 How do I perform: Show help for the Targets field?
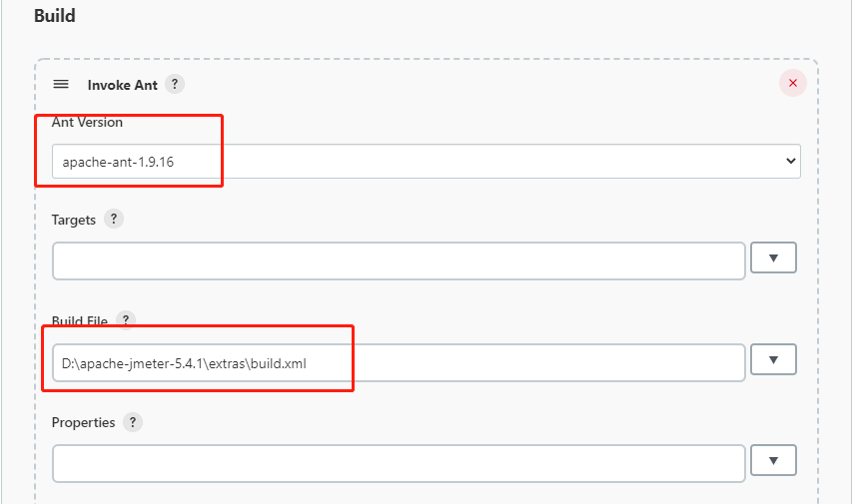click(114, 219)
